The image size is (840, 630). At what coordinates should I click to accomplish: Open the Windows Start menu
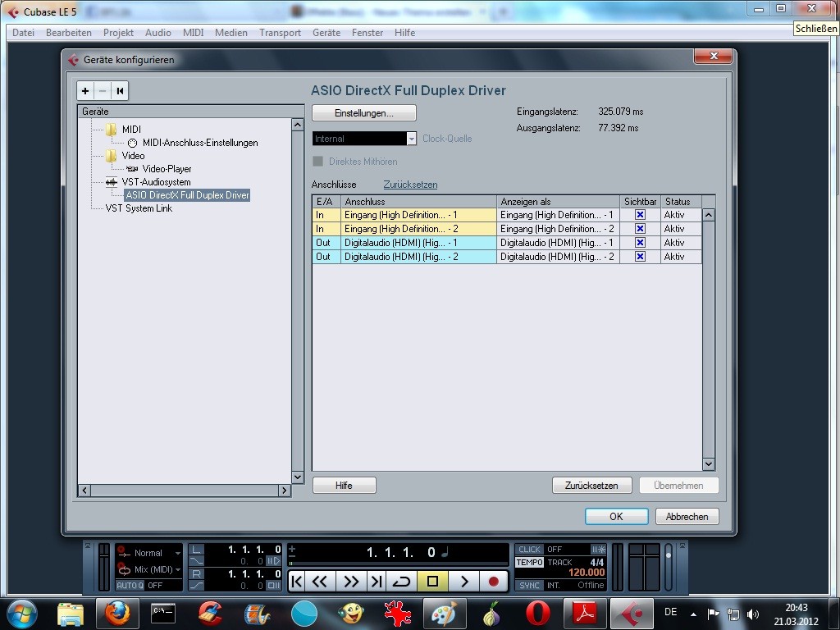coord(22,614)
